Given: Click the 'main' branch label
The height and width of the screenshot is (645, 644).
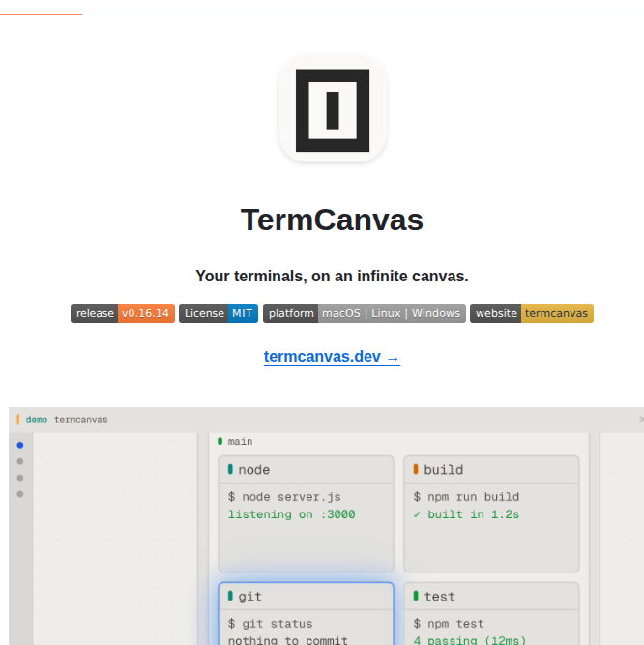Looking at the screenshot, I should [x=240, y=441].
